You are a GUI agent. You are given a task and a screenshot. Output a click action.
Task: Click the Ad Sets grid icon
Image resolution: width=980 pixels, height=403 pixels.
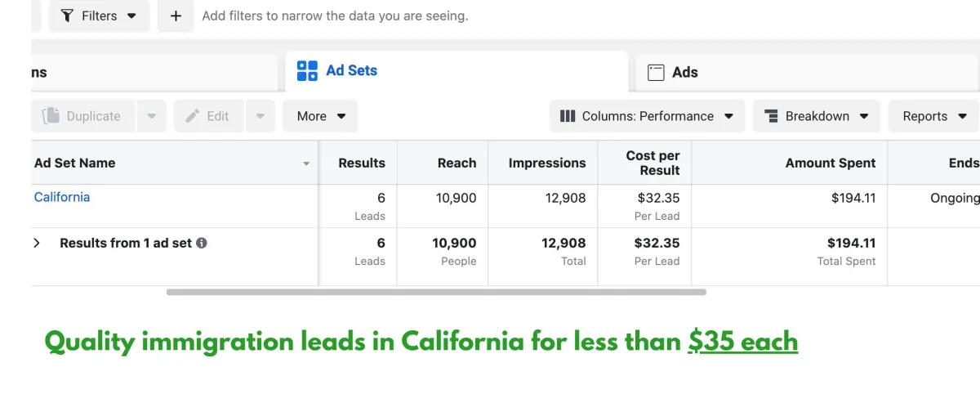[307, 71]
